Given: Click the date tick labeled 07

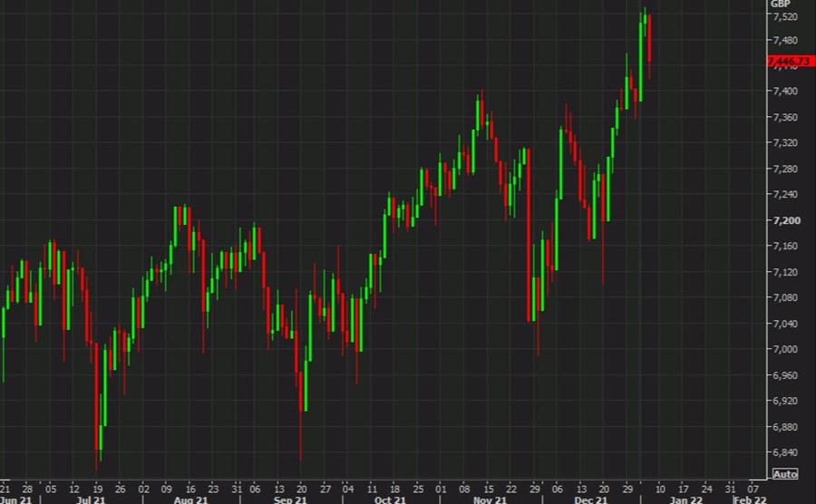Looking at the screenshot, I should coord(753,489).
